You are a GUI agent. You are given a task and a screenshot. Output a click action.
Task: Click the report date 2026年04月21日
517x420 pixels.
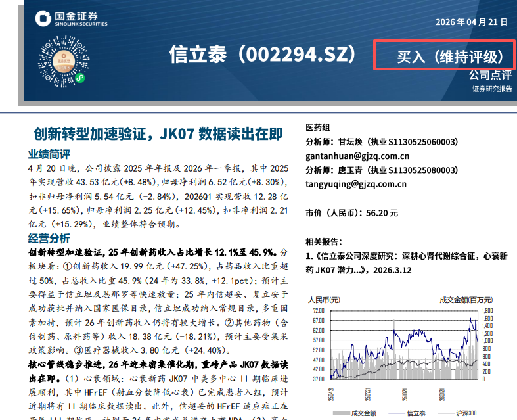pos(472,22)
